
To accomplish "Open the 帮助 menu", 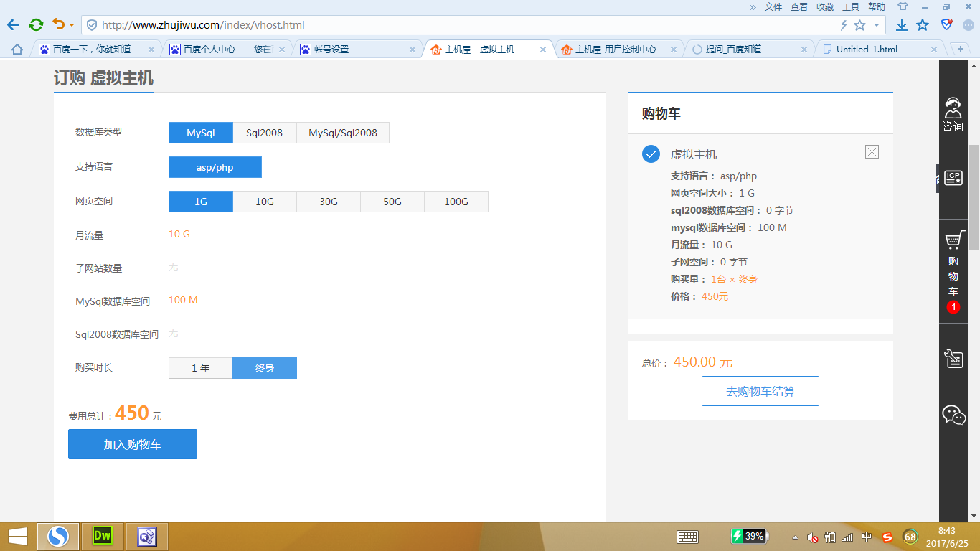I will click(x=877, y=6).
